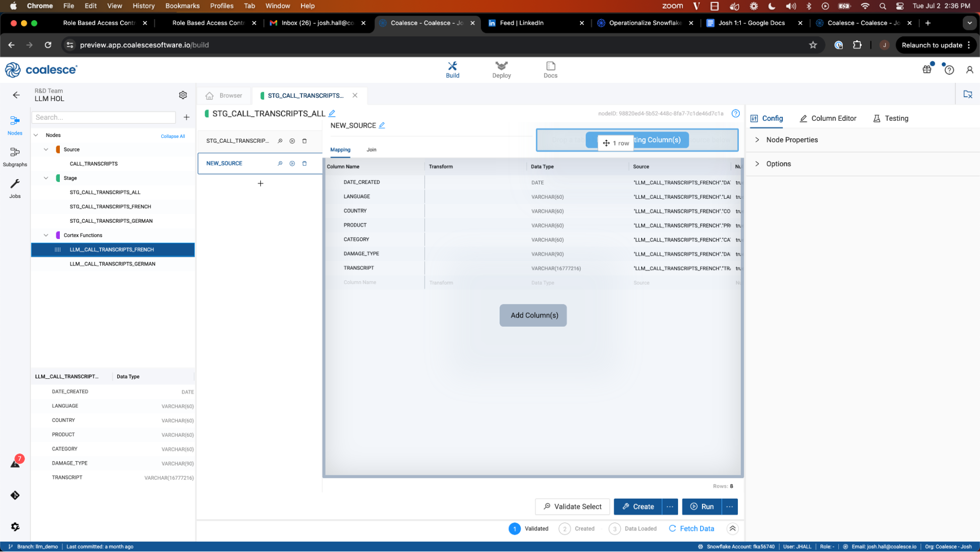The width and height of the screenshot is (980, 552).
Task: Click the node Search input field
Action: point(103,117)
